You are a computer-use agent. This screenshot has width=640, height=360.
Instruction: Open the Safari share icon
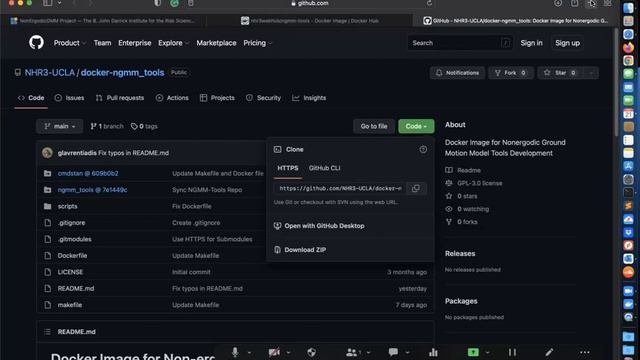[574, 3]
